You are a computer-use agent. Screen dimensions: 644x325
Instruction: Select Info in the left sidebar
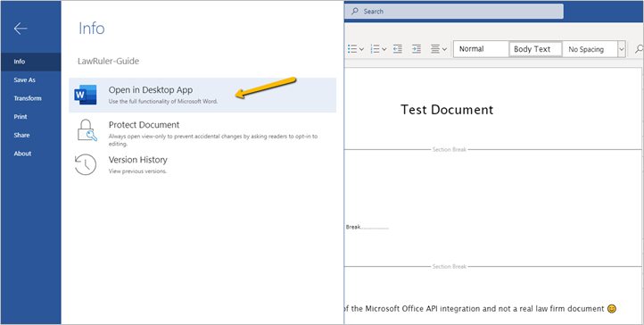(x=31, y=62)
